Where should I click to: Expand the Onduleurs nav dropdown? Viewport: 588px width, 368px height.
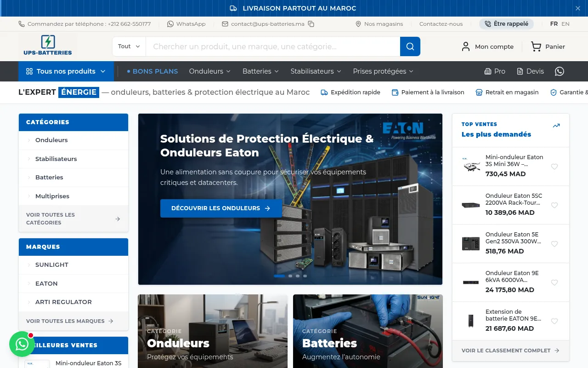[x=210, y=71]
